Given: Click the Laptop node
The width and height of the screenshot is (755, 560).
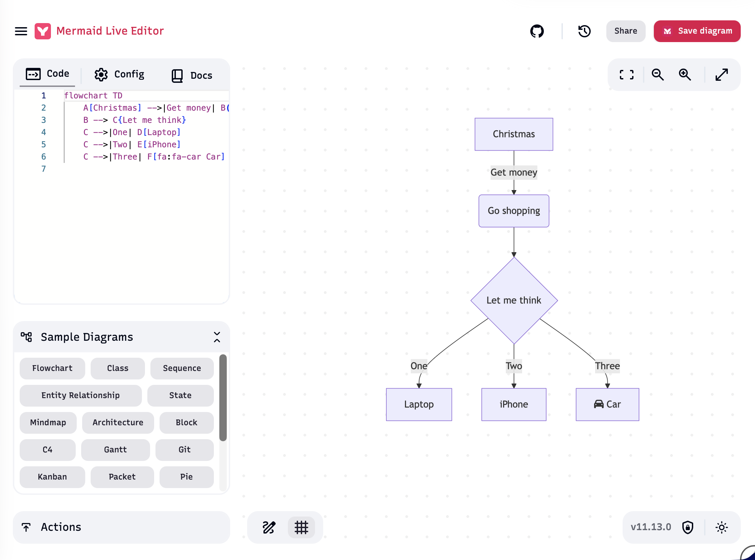Looking at the screenshot, I should (419, 404).
